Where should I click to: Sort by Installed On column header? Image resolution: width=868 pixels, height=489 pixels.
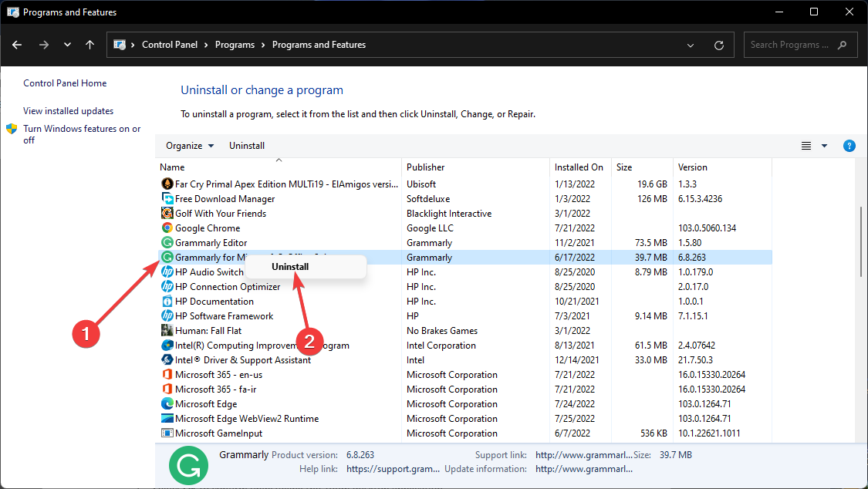pos(581,167)
